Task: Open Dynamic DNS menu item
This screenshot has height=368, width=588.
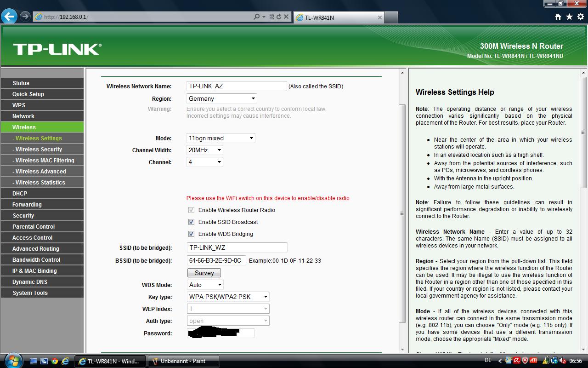Action: click(x=42, y=282)
